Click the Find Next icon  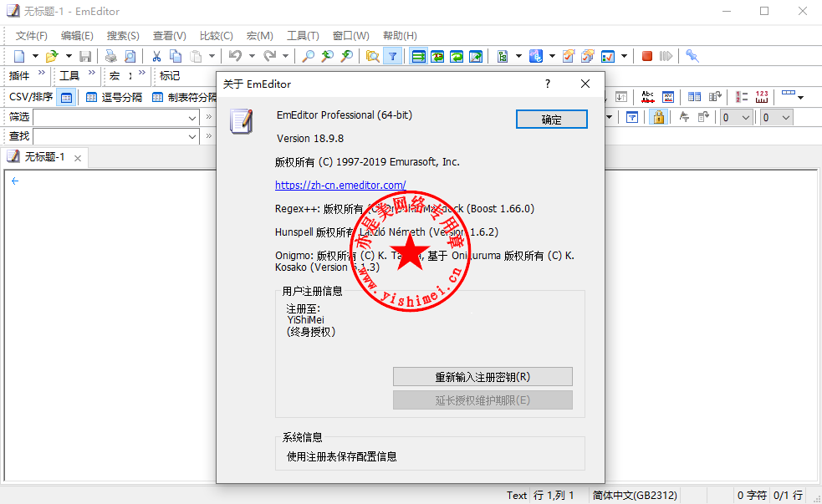tap(346, 56)
